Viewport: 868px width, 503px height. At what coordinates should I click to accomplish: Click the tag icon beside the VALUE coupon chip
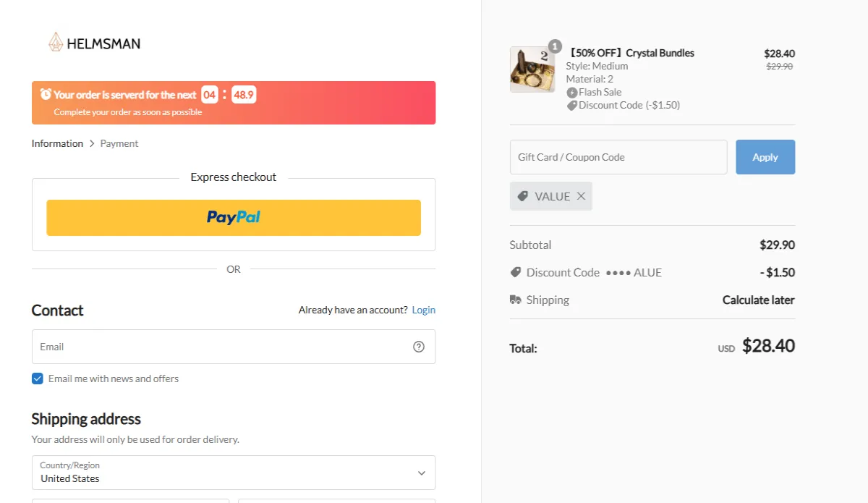pos(523,195)
